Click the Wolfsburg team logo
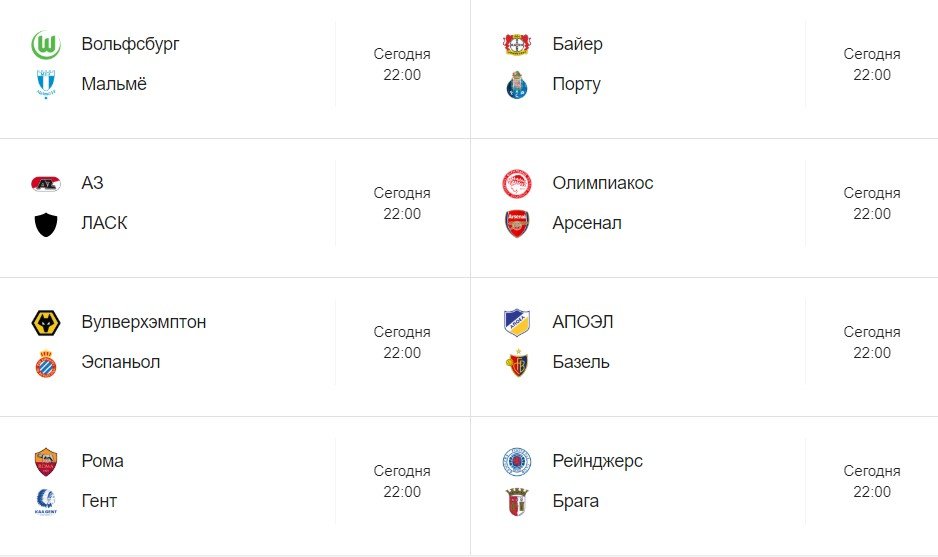This screenshot has width=938, height=557. 46,45
